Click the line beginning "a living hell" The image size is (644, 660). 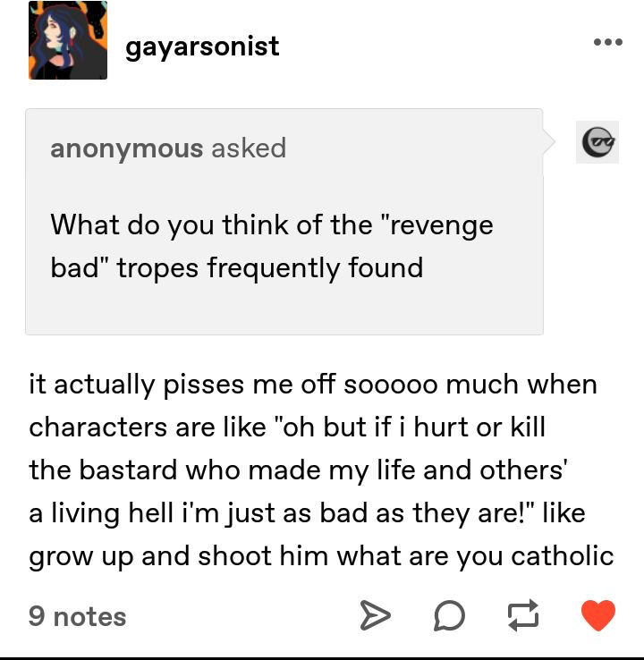pyautogui.click(x=308, y=513)
